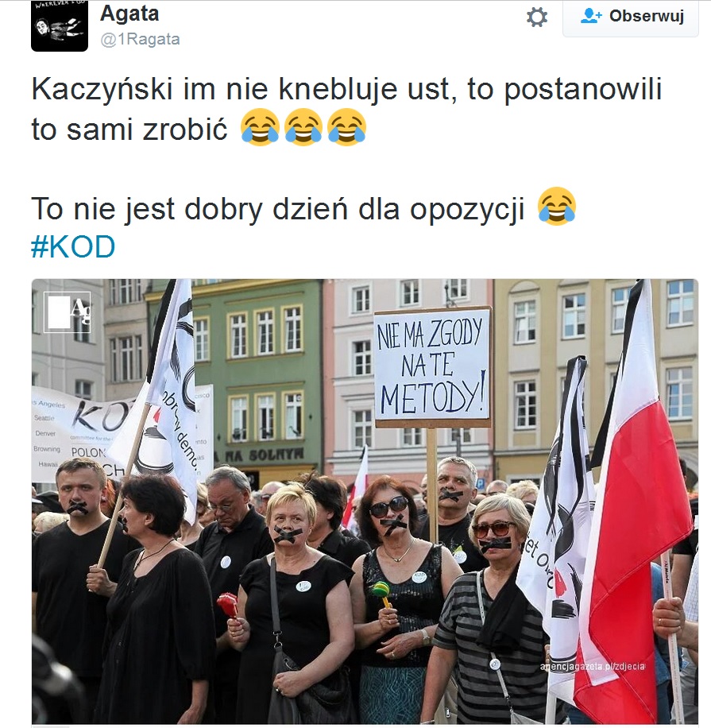
Task: Click the Ag logo in photo corner
Action: pos(68,312)
